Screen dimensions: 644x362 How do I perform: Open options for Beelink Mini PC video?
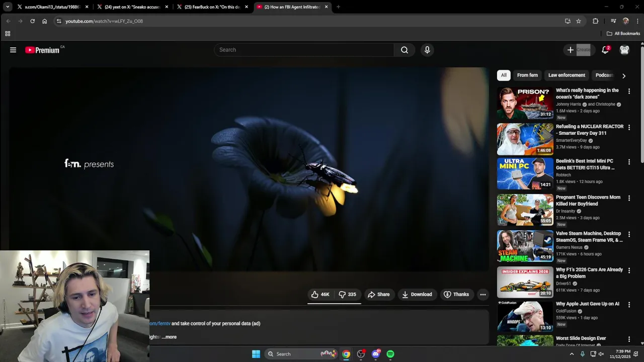[629, 162]
